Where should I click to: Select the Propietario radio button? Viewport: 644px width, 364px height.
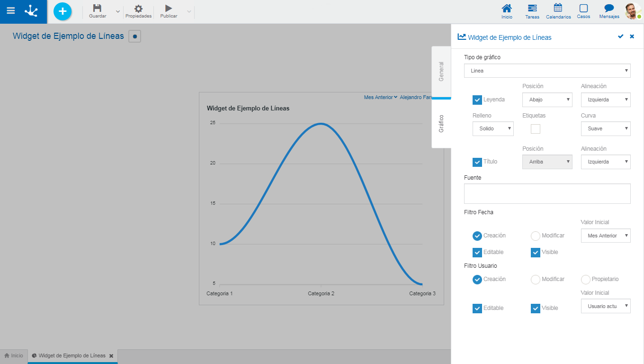[586, 280]
